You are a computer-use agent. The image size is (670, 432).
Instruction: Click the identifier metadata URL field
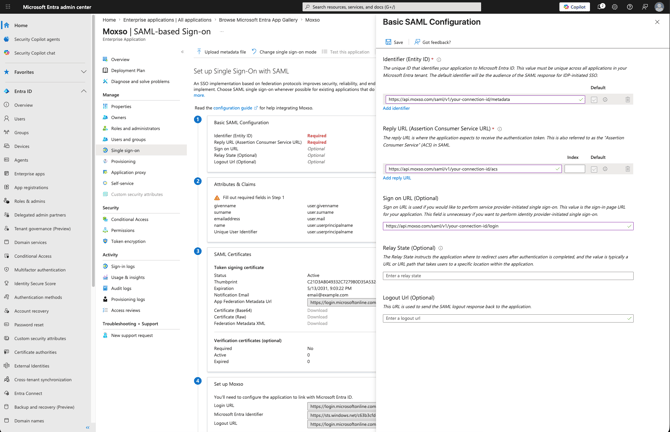[x=485, y=99]
